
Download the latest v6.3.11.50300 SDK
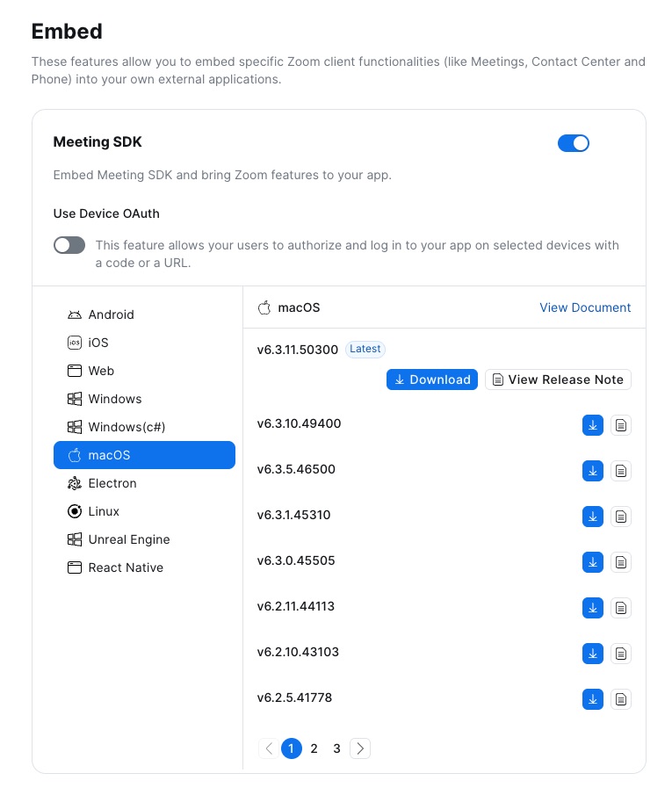431,380
